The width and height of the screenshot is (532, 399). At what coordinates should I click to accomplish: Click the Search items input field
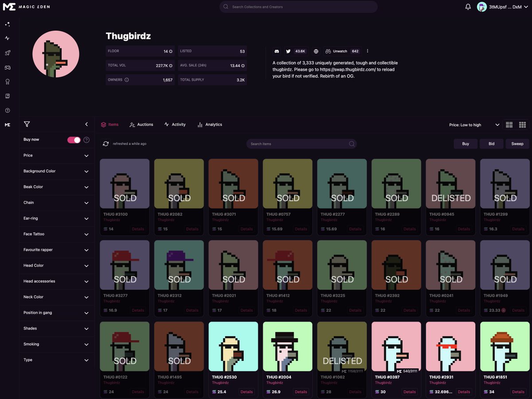click(x=301, y=144)
